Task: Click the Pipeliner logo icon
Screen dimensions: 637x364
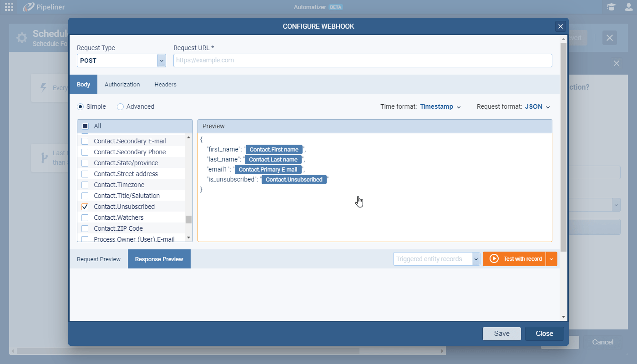Action: click(29, 7)
